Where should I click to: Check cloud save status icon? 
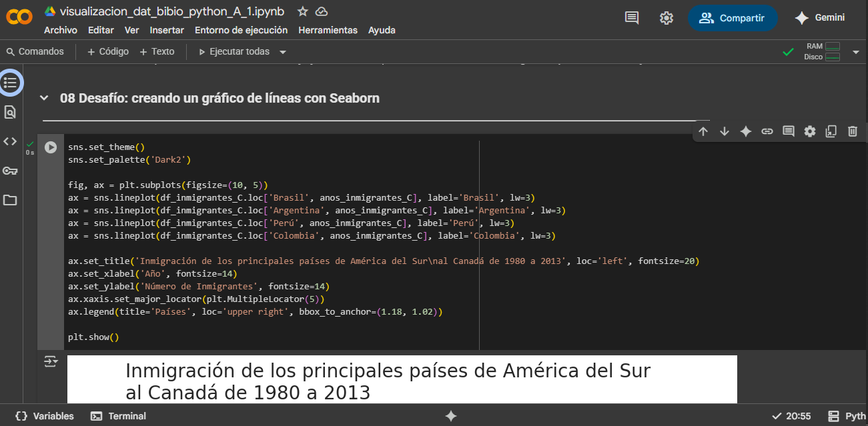point(322,11)
